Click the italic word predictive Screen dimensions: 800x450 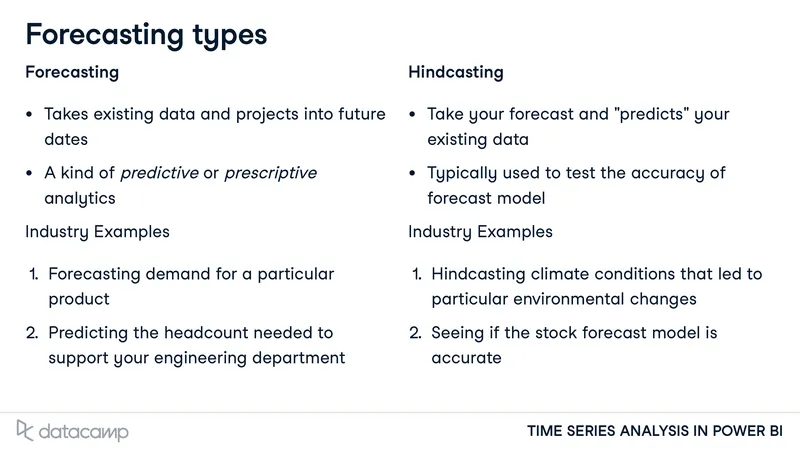click(159, 173)
